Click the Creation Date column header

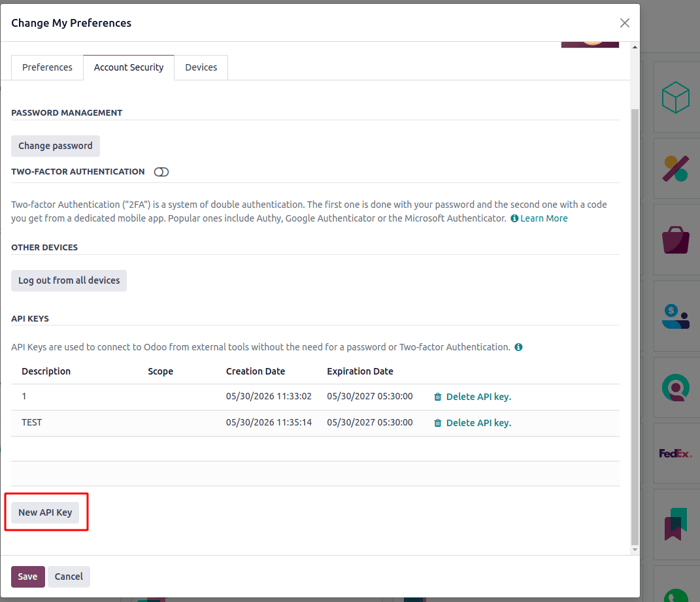(256, 371)
